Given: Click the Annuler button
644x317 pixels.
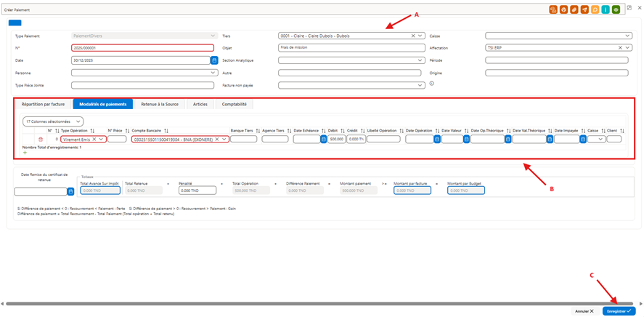Looking at the screenshot, I should 585,311.
